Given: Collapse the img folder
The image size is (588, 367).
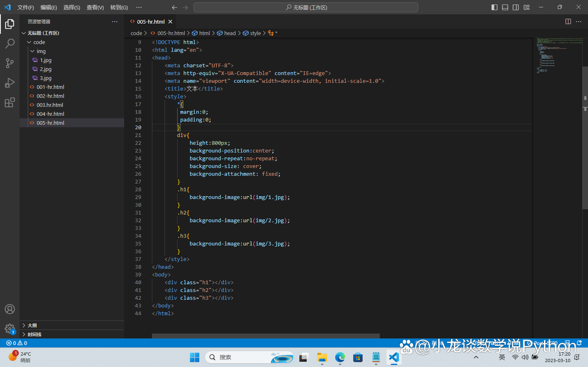Looking at the screenshot, I should 41,51.
